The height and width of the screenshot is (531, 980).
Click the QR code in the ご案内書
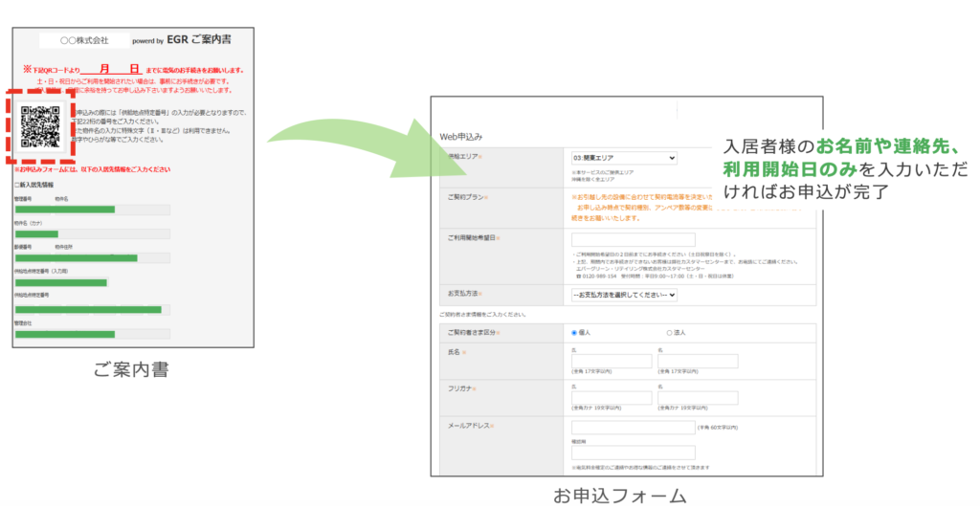[x=40, y=127]
